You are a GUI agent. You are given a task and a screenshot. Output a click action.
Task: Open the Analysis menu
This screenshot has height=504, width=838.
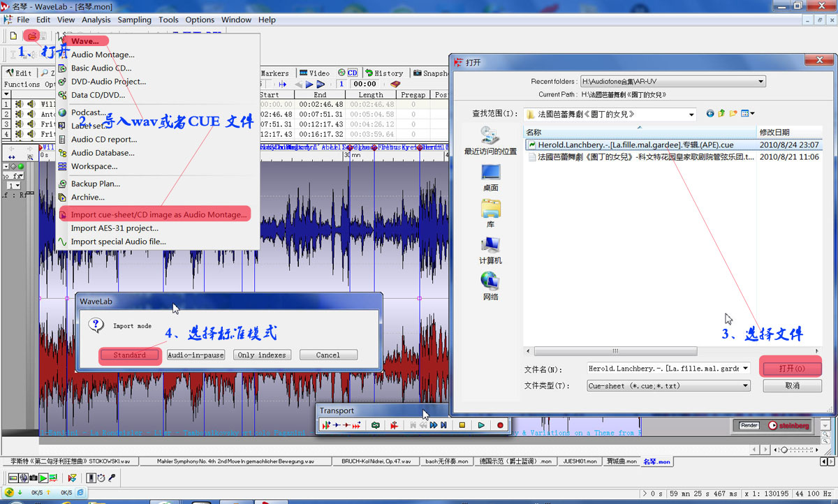(96, 20)
